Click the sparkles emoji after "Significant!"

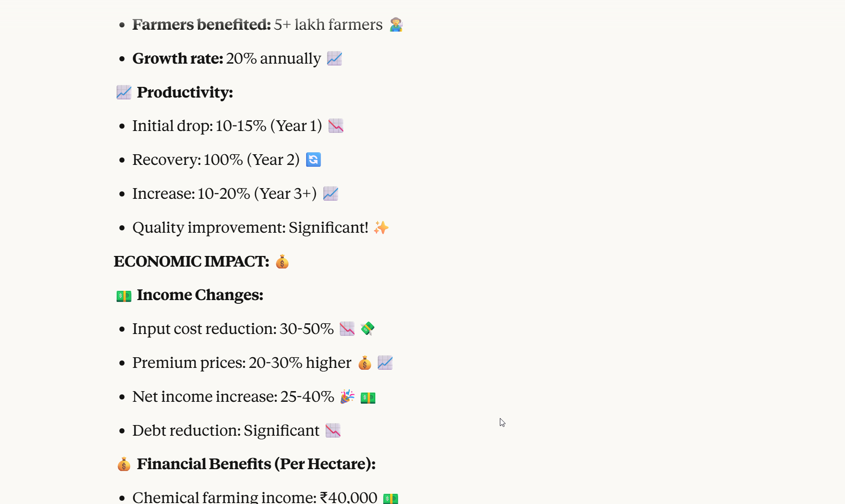(x=381, y=228)
